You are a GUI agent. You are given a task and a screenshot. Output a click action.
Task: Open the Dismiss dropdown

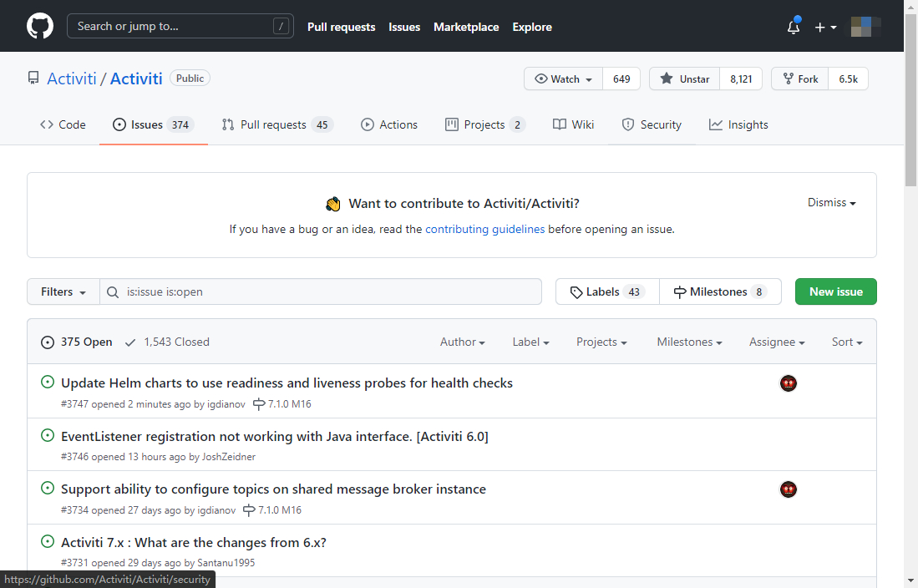point(832,203)
